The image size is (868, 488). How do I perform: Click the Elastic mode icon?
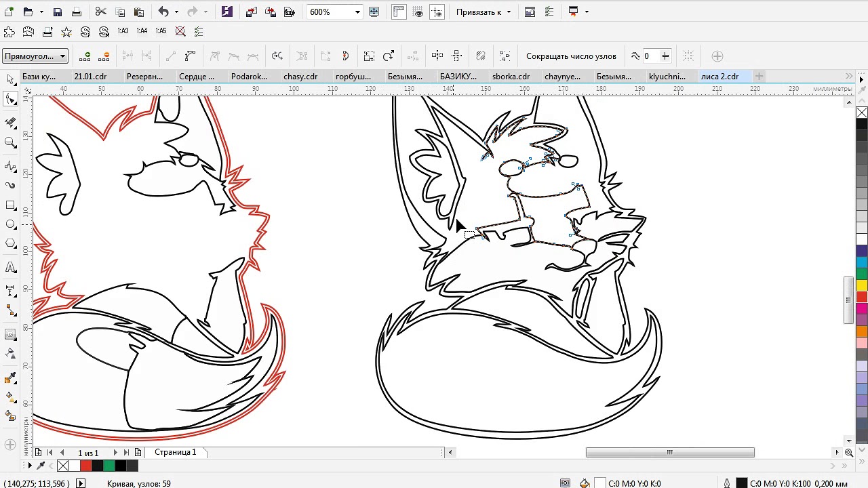pos(481,56)
